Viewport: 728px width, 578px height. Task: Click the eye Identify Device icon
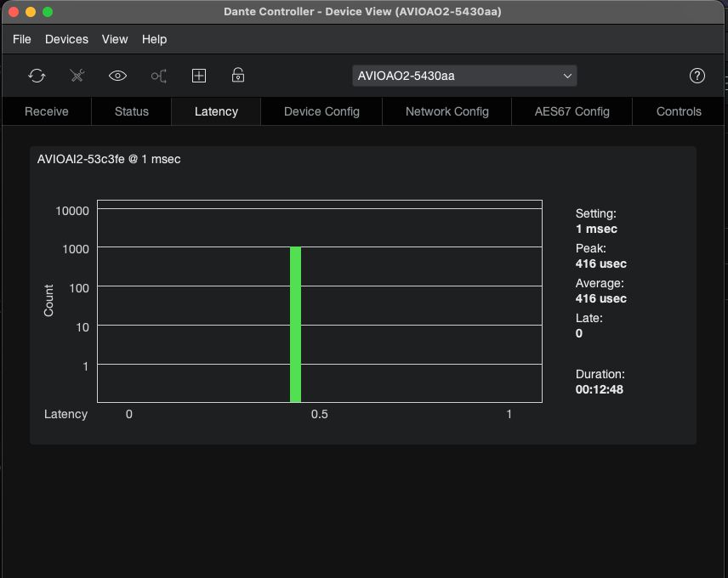click(117, 76)
